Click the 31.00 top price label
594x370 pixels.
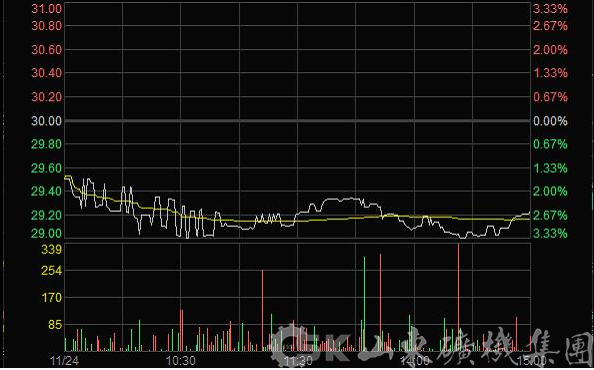46,9
